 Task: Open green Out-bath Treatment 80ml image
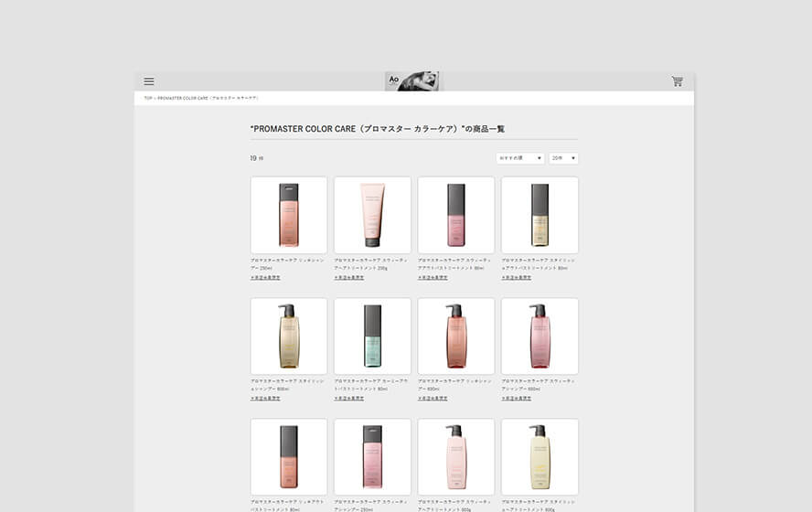[x=372, y=336]
